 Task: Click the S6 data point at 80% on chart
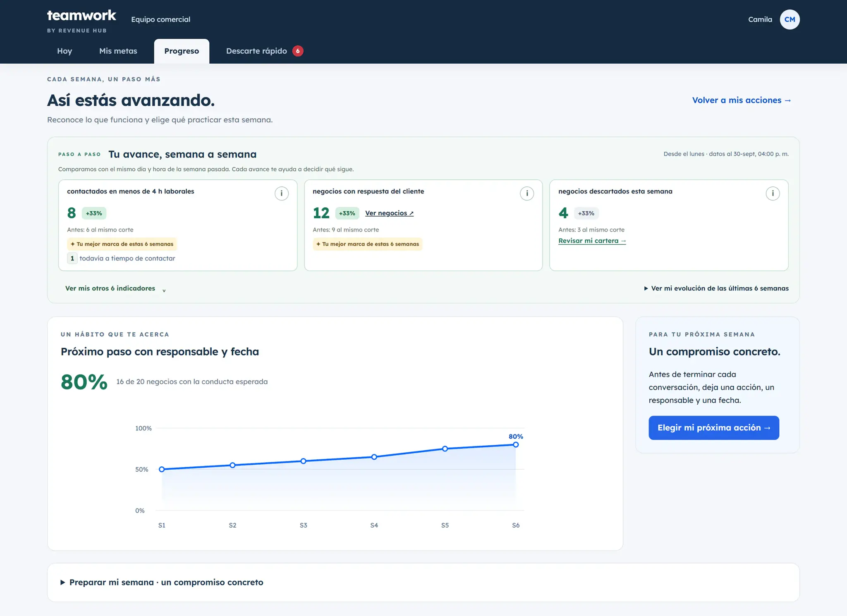click(516, 445)
